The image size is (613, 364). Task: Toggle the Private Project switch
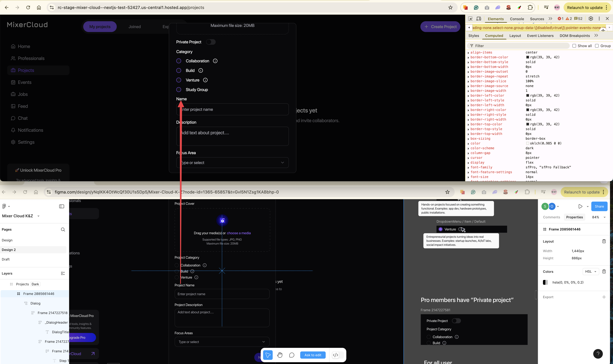(x=211, y=42)
